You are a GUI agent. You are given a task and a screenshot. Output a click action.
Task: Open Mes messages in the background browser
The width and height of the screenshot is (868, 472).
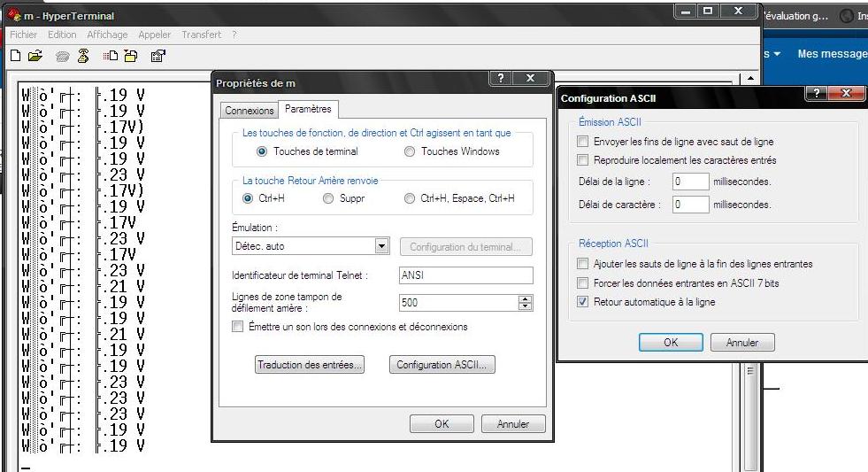click(x=833, y=54)
